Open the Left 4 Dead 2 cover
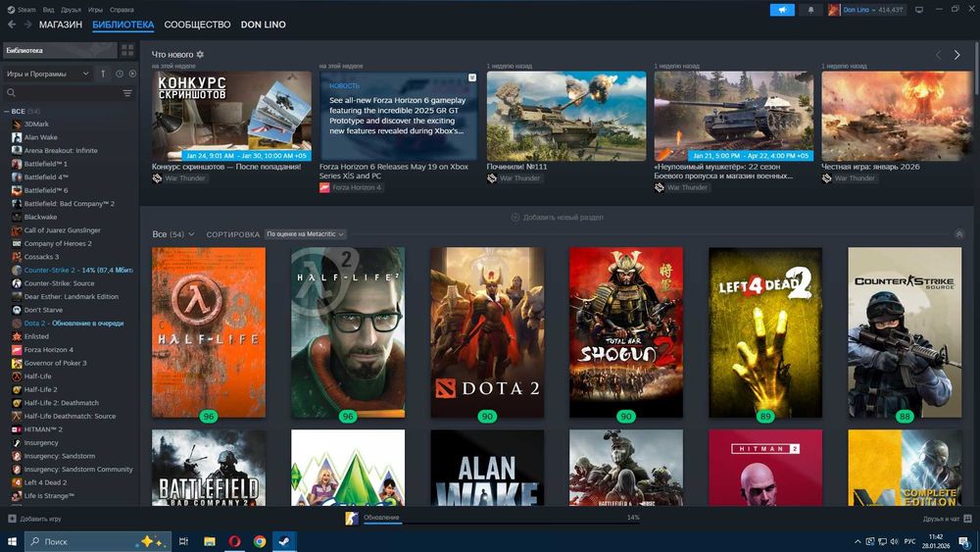This screenshot has height=552, width=980. pyautogui.click(x=765, y=332)
